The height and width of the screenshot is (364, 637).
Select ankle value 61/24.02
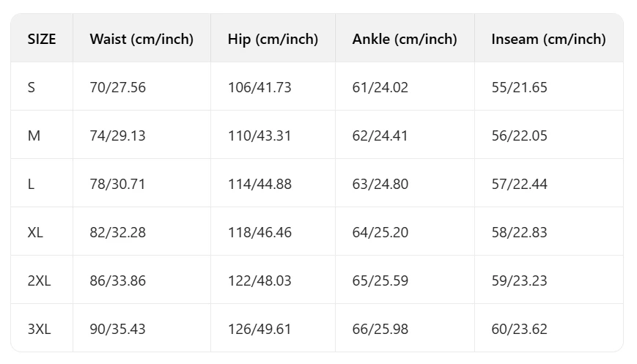(x=380, y=87)
